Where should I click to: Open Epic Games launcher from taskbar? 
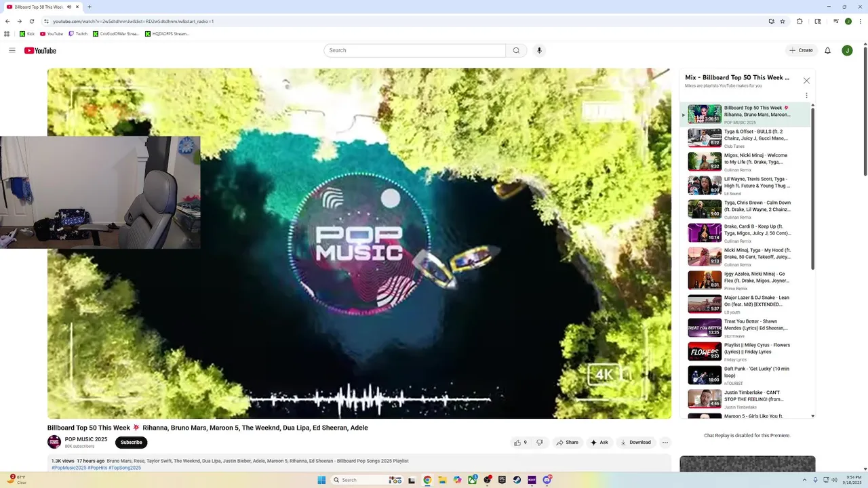tap(502, 480)
